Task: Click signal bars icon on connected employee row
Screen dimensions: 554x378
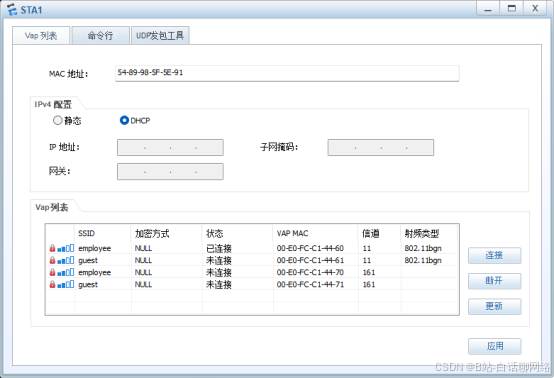Action: [65, 248]
